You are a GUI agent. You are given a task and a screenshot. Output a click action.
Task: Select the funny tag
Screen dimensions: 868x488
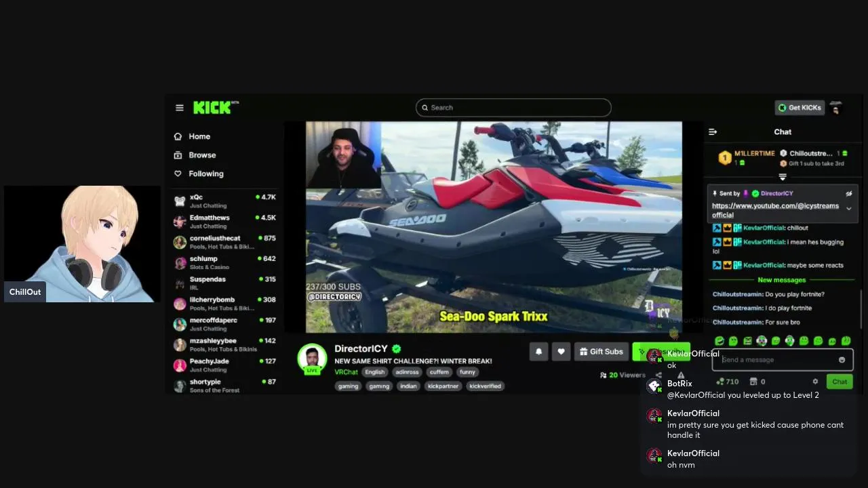coord(467,372)
